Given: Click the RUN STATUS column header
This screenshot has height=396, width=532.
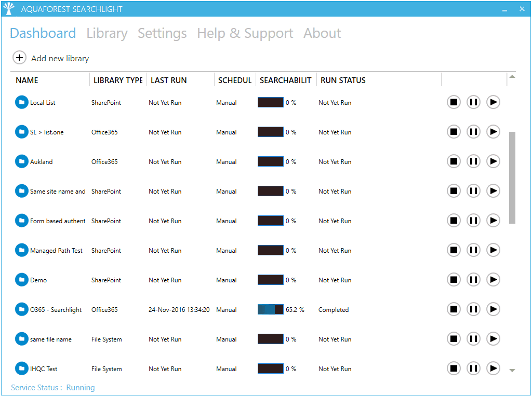Looking at the screenshot, I should pyautogui.click(x=343, y=80).
